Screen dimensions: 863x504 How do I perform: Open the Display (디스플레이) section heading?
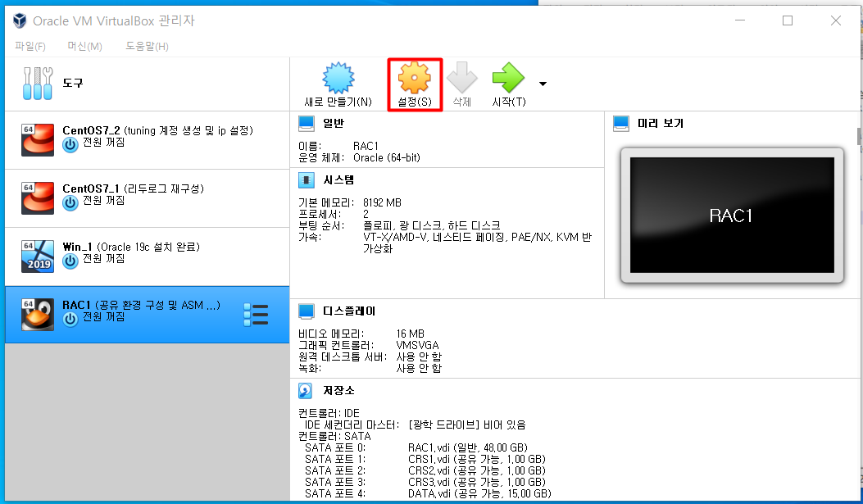(x=349, y=311)
